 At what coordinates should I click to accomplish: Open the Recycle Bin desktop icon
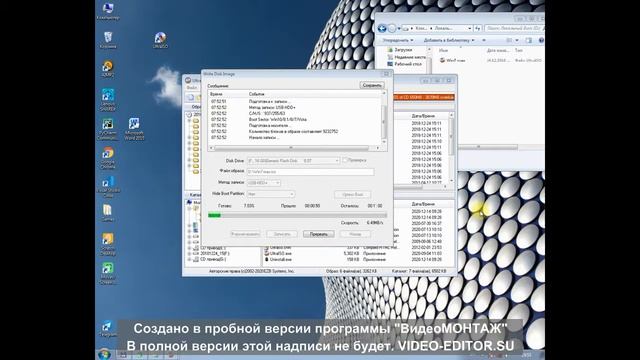tap(108, 40)
